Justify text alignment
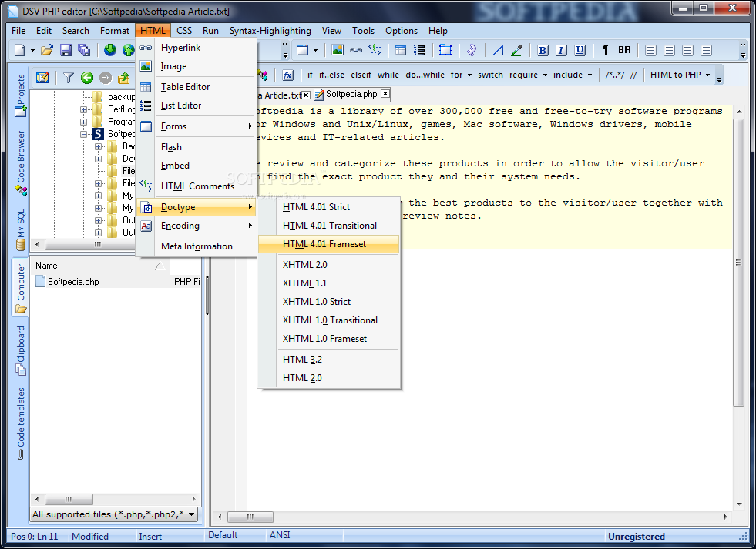The width and height of the screenshot is (756, 549). pos(707,50)
